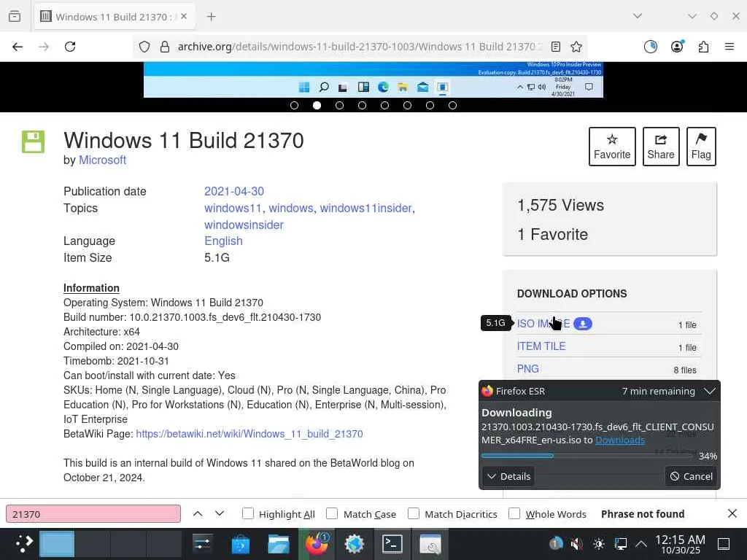
Task: Switch to Firefox in the taskbar
Action: (x=317, y=544)
